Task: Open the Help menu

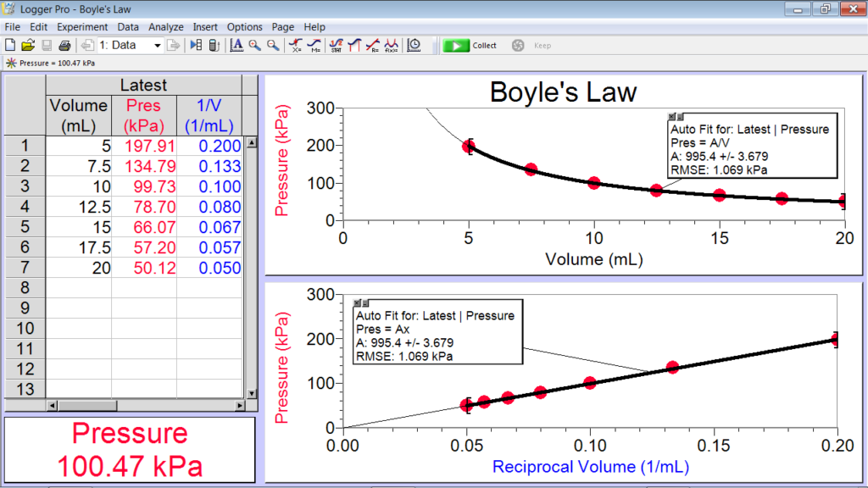Action: click(x=314, y=27)
